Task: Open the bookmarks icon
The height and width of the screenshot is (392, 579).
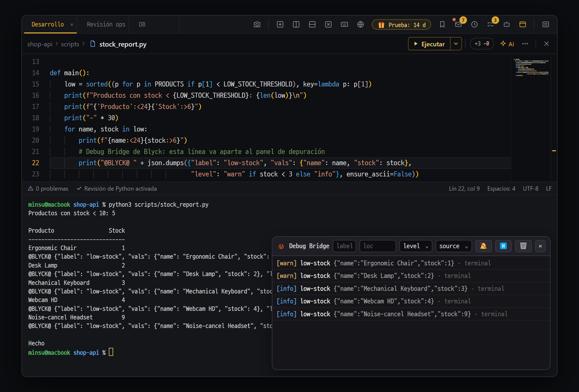Action: pyautogui.click(x=442, y=25)
